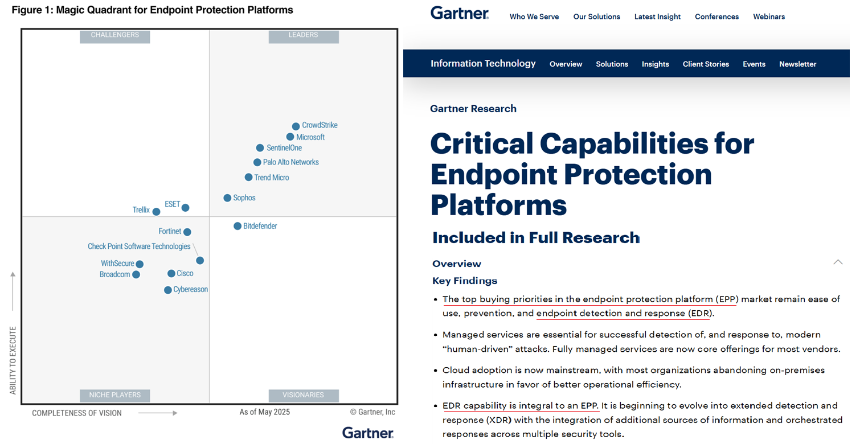Go to the Conferences page
Screen dimensions: 868x448
(x=716, y=17)
